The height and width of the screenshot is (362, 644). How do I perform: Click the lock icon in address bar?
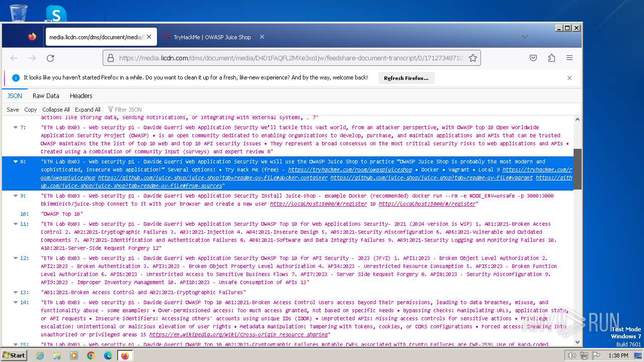point(111,58)
